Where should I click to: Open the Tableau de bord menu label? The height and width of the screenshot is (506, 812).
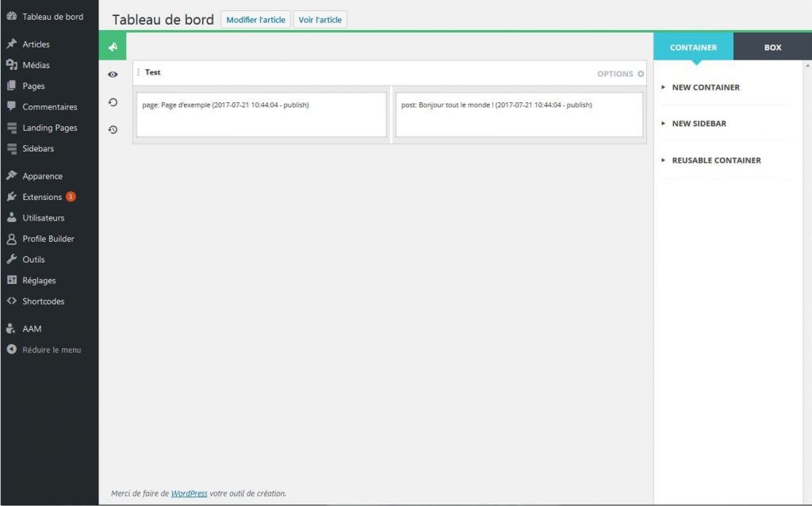[x=53, y=17]
